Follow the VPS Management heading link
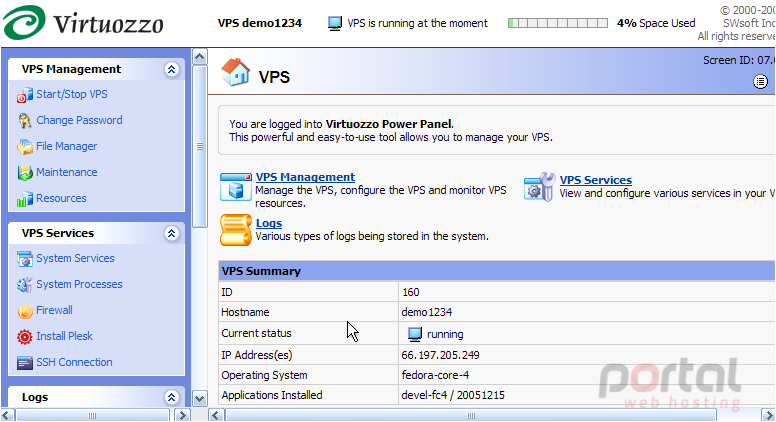776x422 pixels. [x=305, y=177]
